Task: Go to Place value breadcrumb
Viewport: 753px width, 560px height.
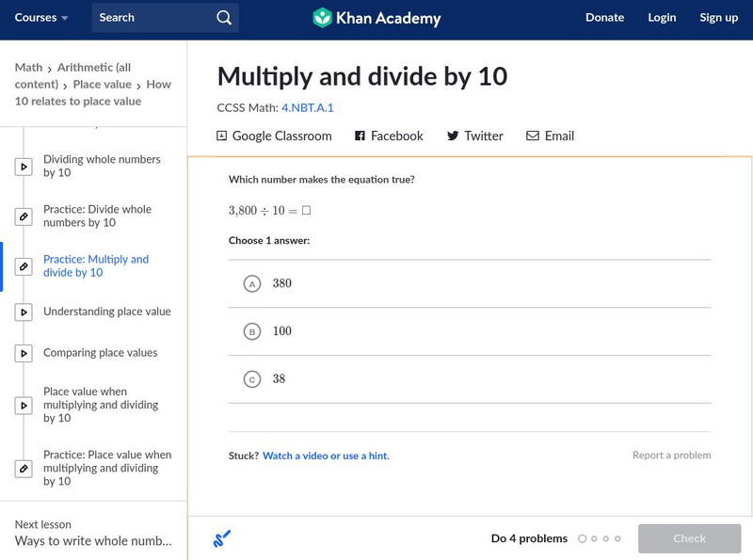Action: pos(102,85)
